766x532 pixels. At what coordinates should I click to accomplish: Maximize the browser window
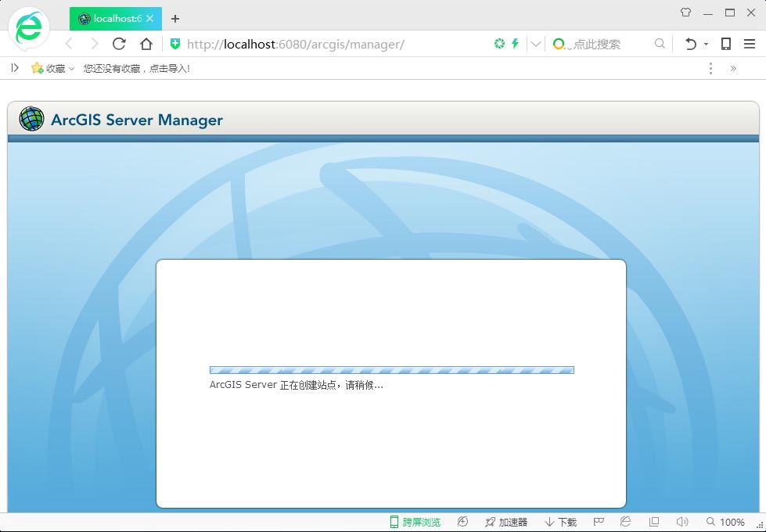point(730,13)
